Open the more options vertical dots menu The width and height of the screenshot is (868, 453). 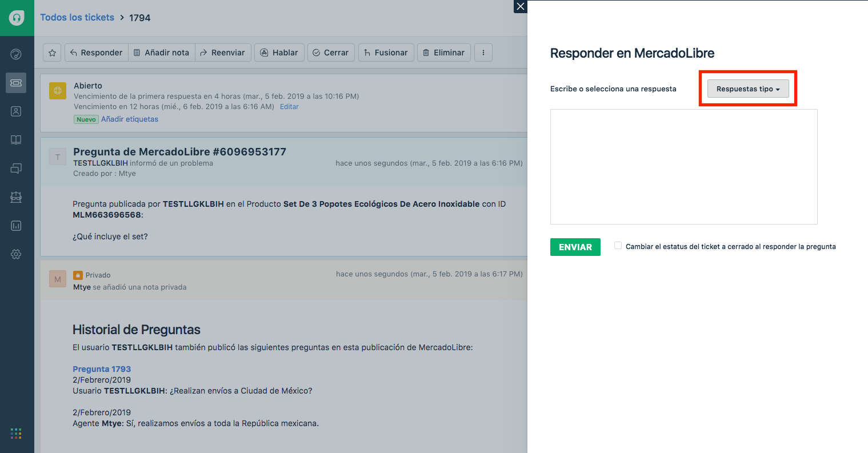click(483, 53)
